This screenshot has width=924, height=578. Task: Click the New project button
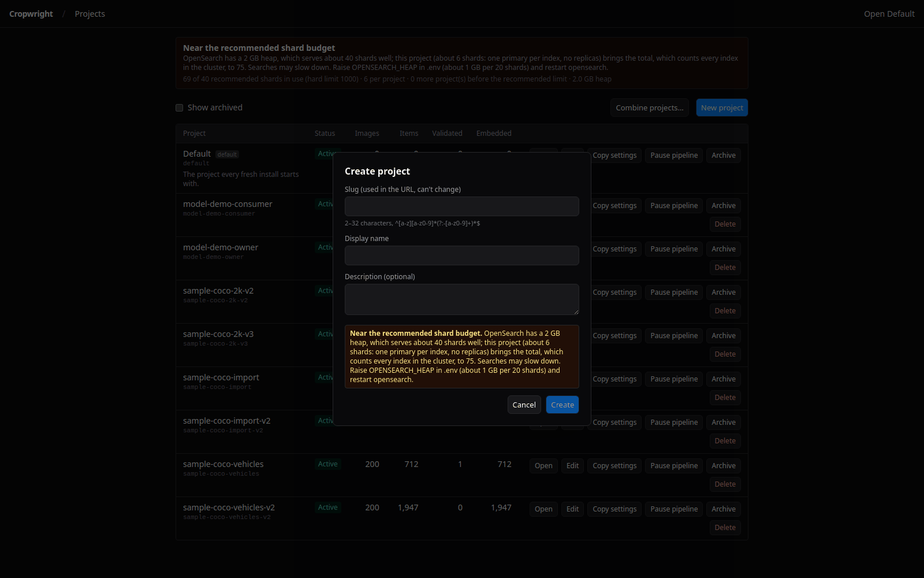[x=722, y=108]
